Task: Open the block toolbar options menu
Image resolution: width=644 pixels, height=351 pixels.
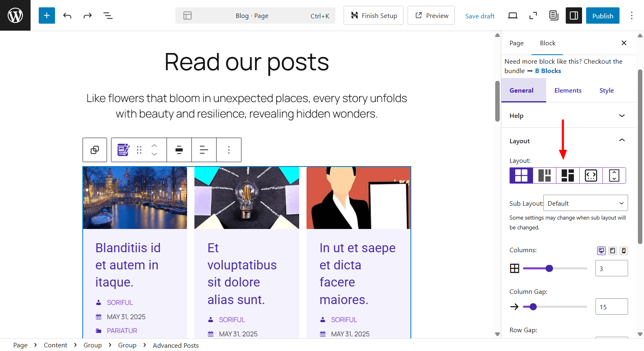Action: pos(229,150)
